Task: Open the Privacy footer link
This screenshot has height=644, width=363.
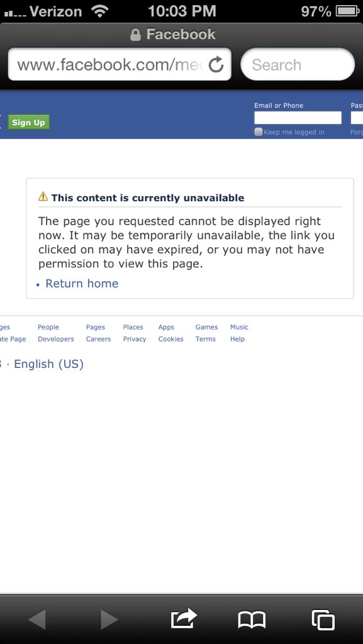Action: pyautogui.click(x=135, y=339)
